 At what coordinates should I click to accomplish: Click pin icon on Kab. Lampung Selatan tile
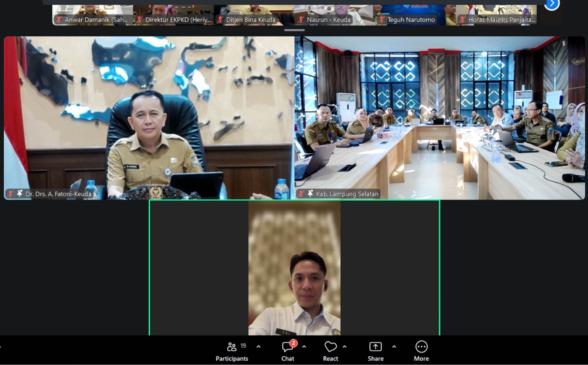(x=311, y=193)
